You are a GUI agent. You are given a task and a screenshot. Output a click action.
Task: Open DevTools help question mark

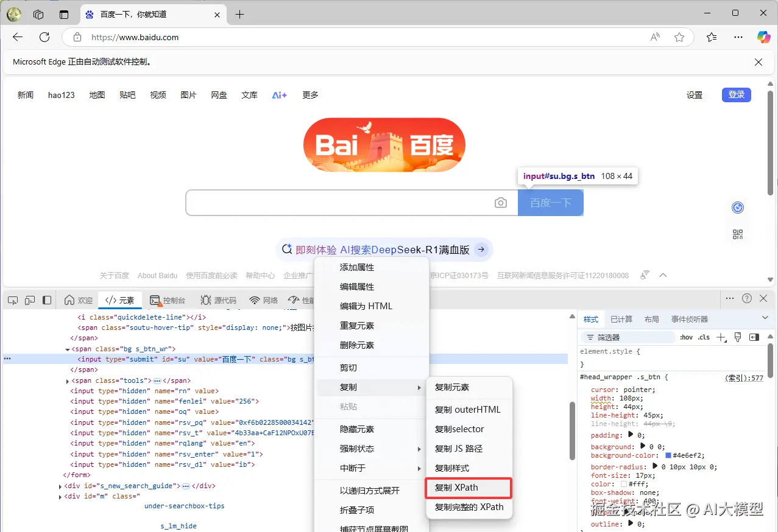(747, 298)
